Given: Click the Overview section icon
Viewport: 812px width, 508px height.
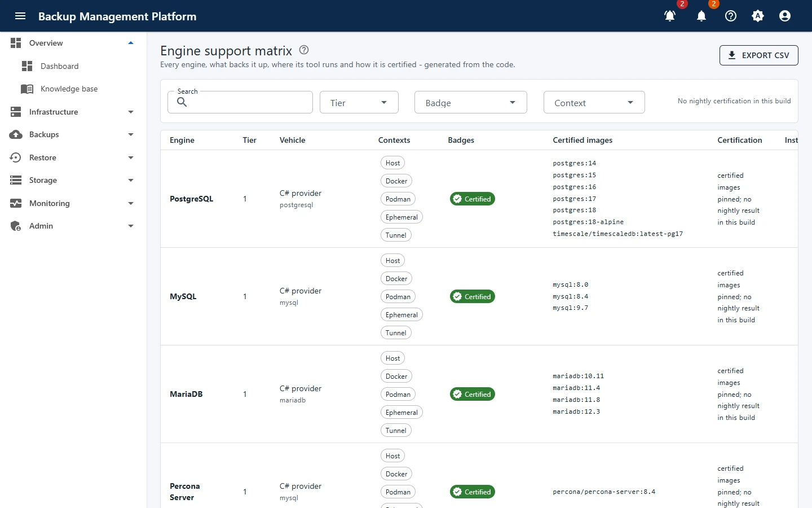Looking at the screenshot, I should click(x=16, y=43).
